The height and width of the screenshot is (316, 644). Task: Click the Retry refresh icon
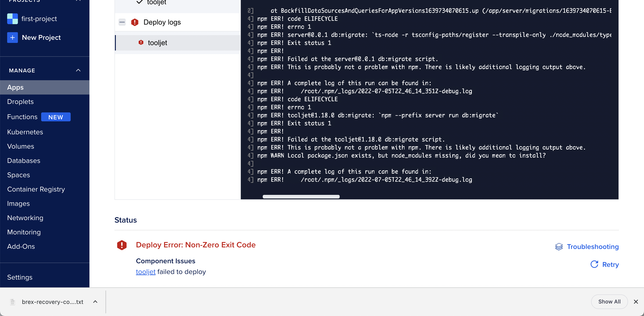pos(595,264)
